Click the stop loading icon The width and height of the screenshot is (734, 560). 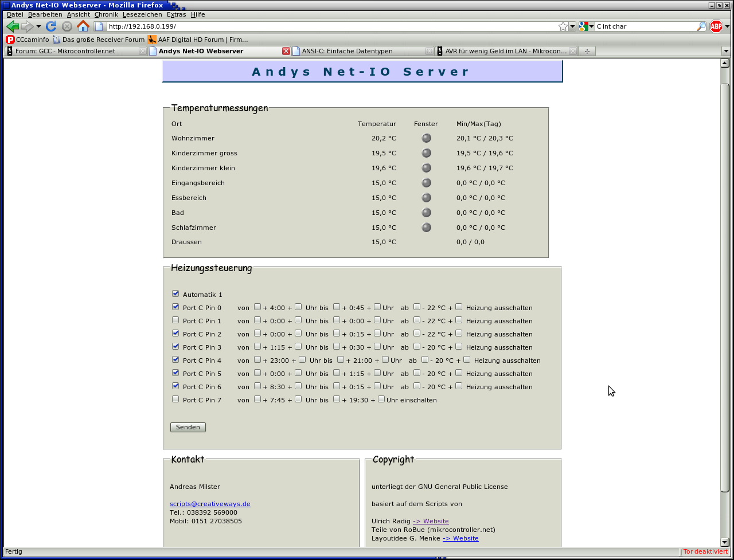click(x=67, y=26)
